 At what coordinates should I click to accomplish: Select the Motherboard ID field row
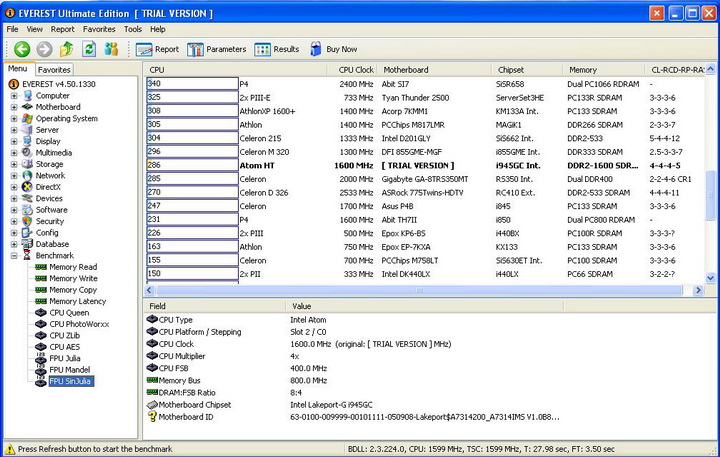(x=353, y=417)
